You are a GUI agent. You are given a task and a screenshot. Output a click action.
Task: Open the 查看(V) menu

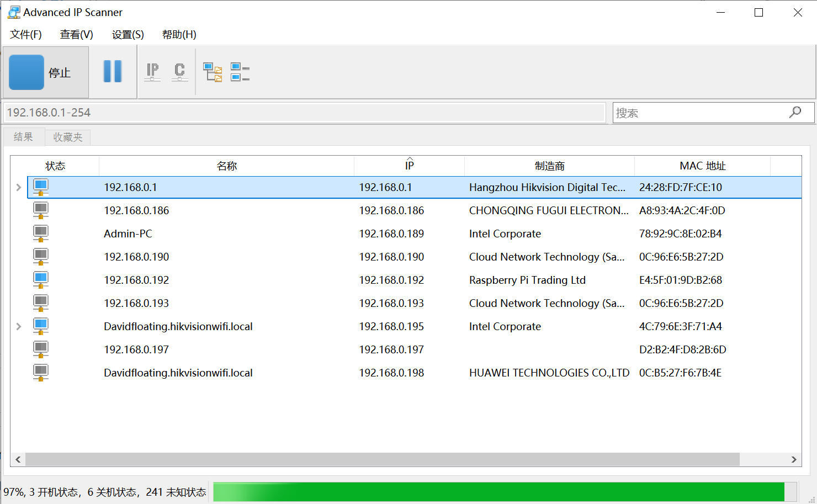76,34
